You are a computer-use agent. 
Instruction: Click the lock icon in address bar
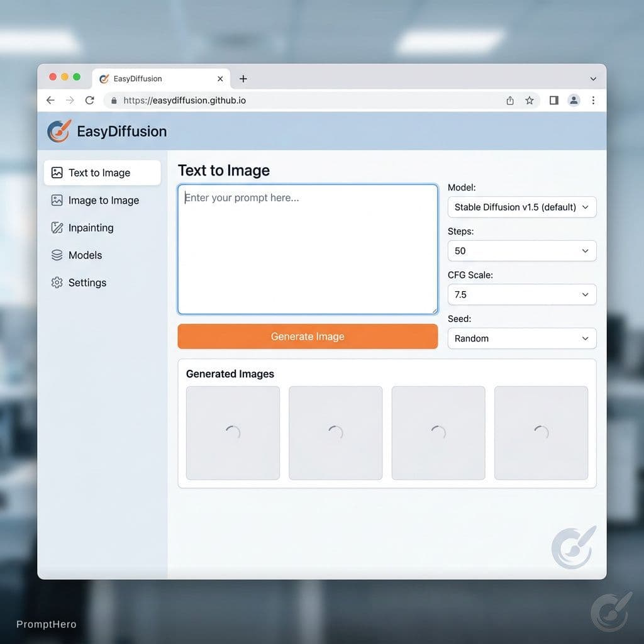click(114, 101)
